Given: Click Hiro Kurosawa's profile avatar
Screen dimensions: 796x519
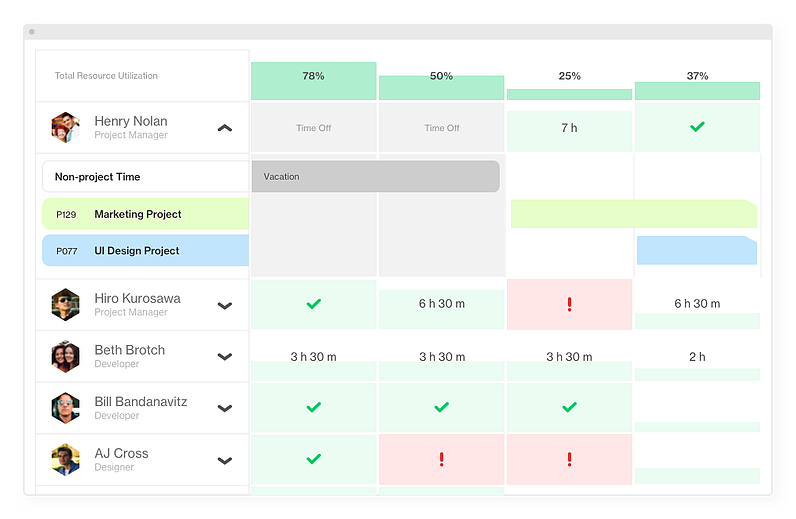Looking at the screenshot, I should click(65, 305).
